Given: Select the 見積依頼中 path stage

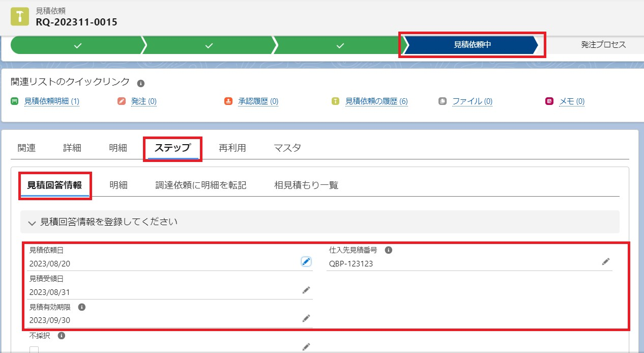Looking at the screenshot, I should click(472, 45).
